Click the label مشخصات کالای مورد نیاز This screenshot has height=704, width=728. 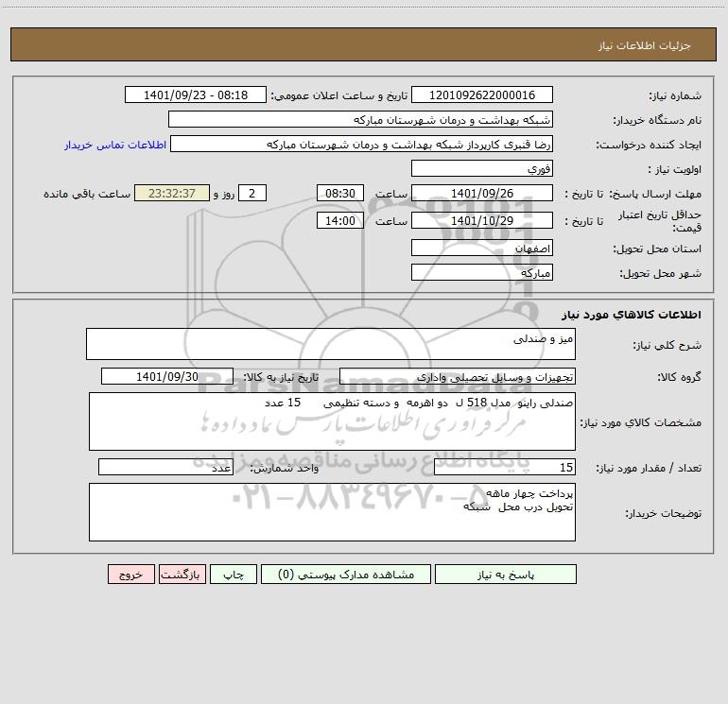click(641, 422)
